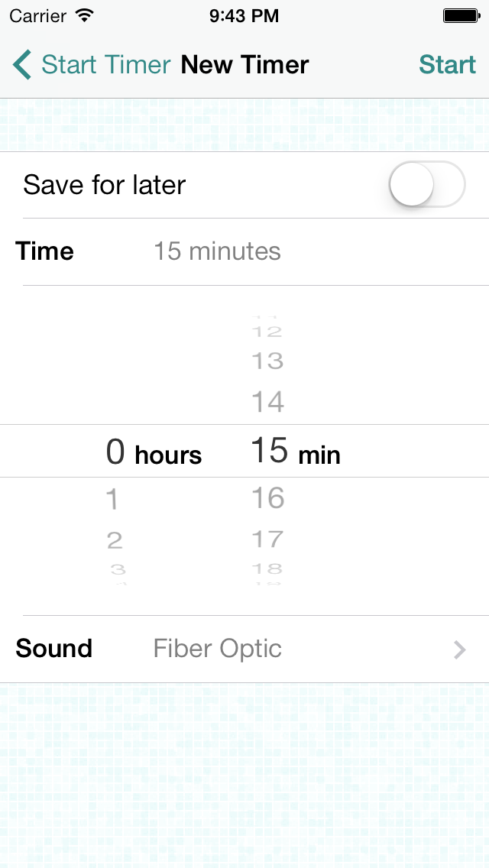Select 14 in the minutes picker
This screenshot has width=489, height=868.
coord(267,401)
